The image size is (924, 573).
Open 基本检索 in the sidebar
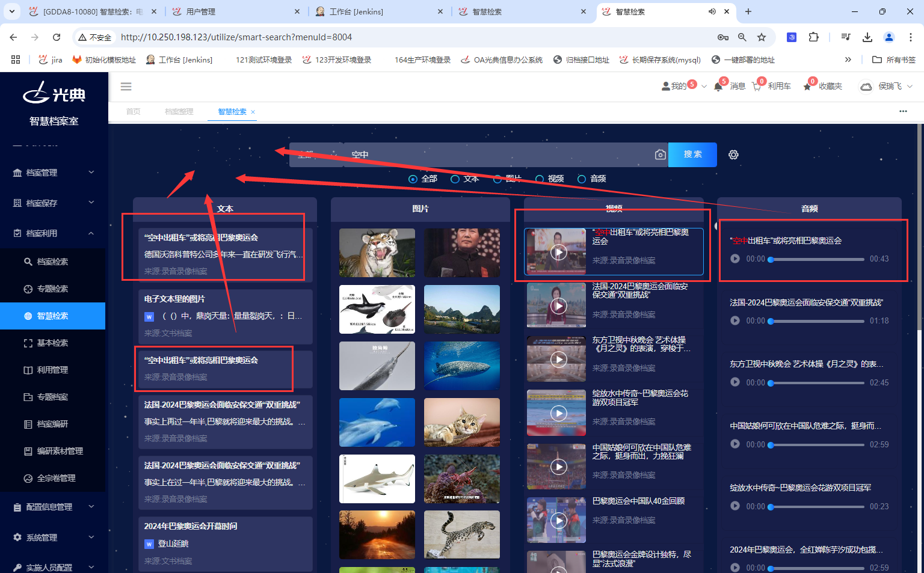coord(53,343)
